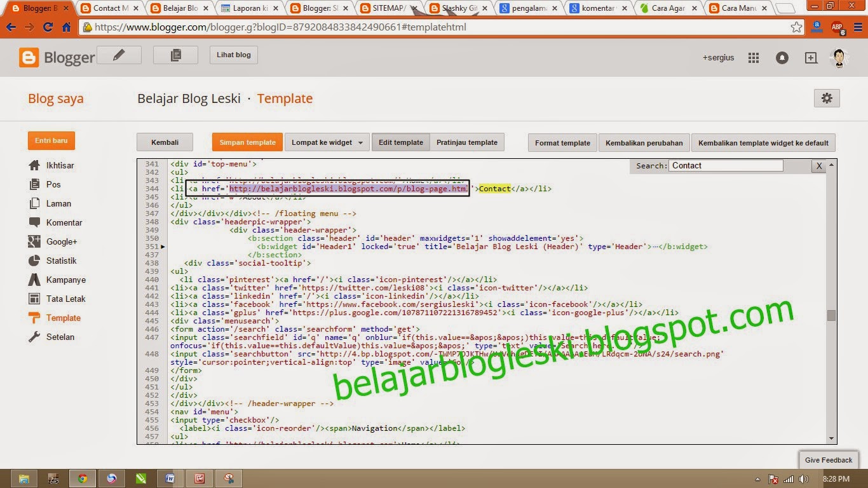Click the Entri baru button
868x488 pixels.
pos(51,140)
